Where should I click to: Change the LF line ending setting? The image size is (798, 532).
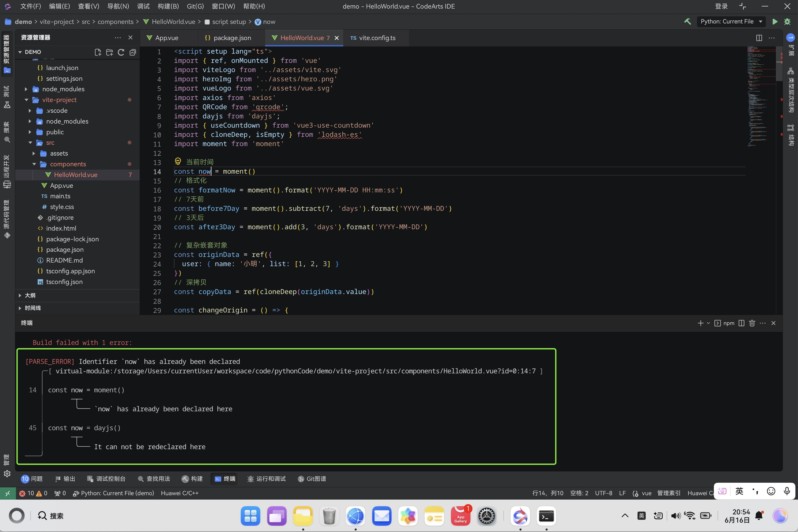pyautogui.click(x=622, y=493)
